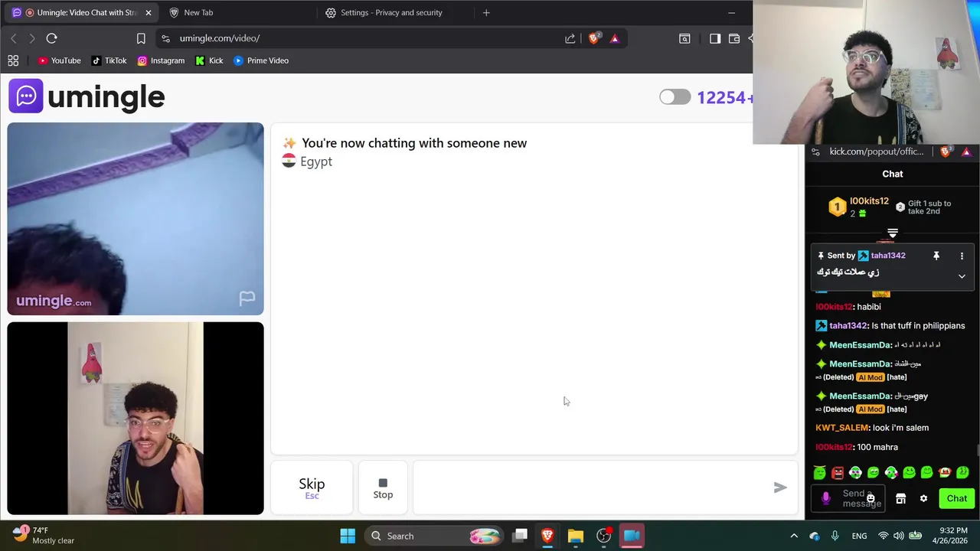Viewport: 980px width, 551px height.
Task: Open pinned message three-dot options
Action: pos(962,256)
